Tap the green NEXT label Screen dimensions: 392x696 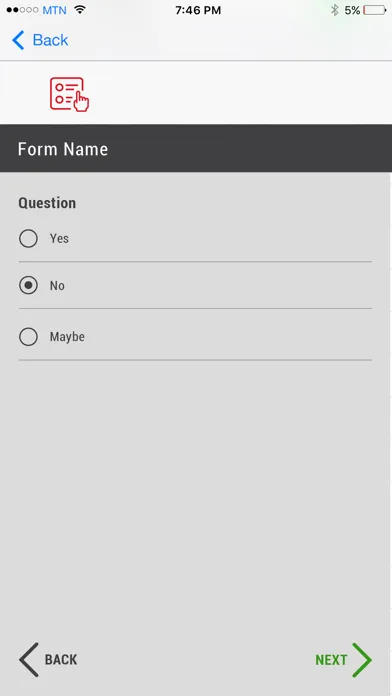click(x=331, y=660)
